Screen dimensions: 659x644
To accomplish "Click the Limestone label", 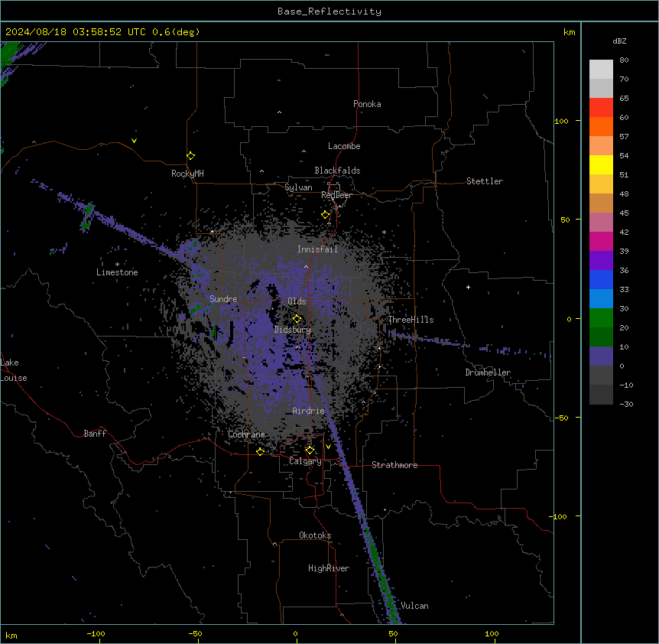I will pos(117,272).
